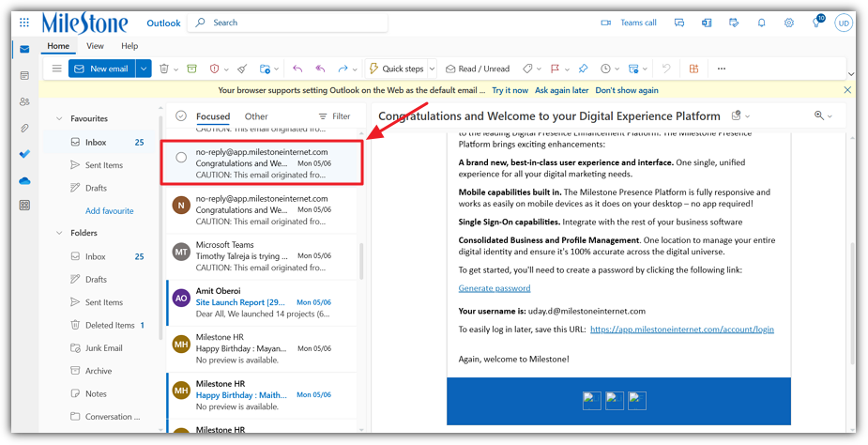Screen dimensions: 868x445
Task: Open To Do checkmark in left rail
Action: pyautogui.click(x=24, y=154)
